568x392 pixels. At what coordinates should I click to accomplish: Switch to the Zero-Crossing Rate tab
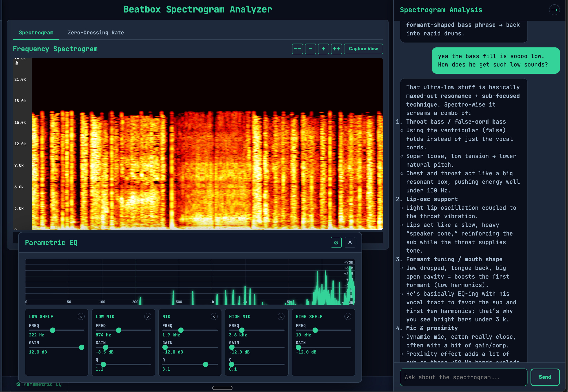pos(96,33)
